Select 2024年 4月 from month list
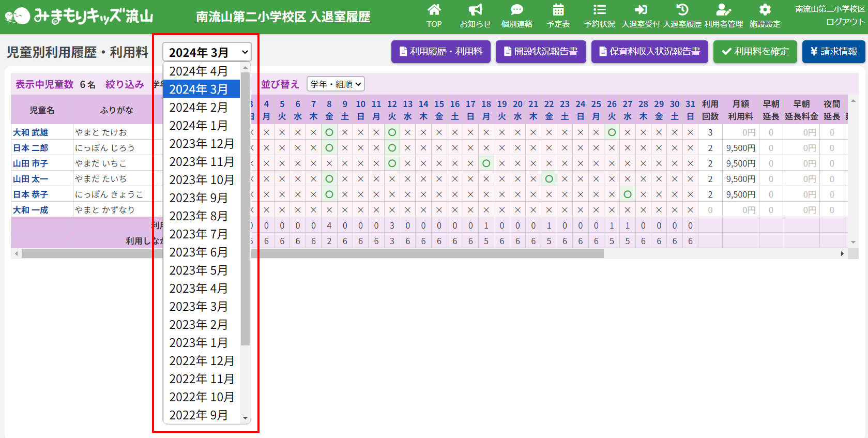Screen dimensions: 868x438 click(x=199, y=71)
